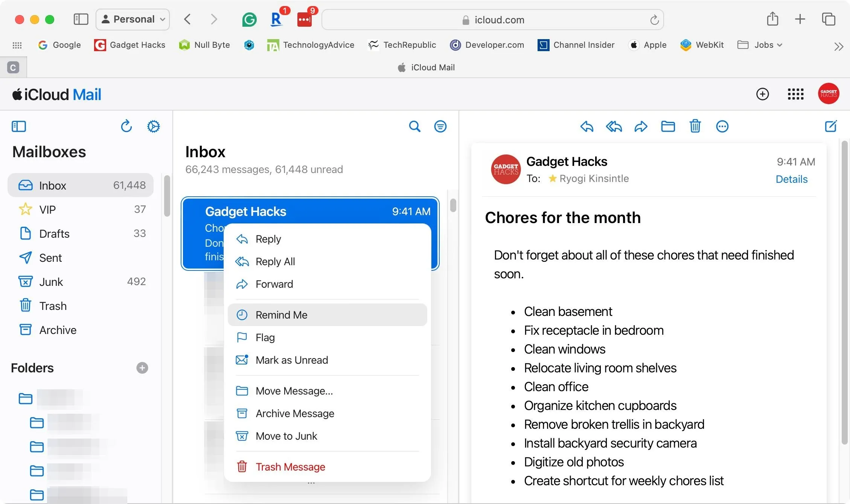Image resolution: width=850 pixels, height=504 pixels.
Task: Reload the page from the address bar
Action: [x=654, y=20]
